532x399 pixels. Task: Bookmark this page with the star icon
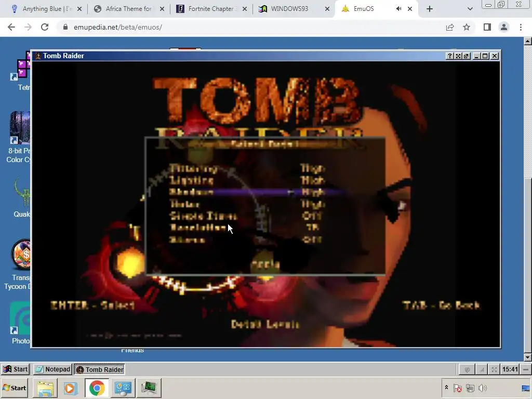467,27
